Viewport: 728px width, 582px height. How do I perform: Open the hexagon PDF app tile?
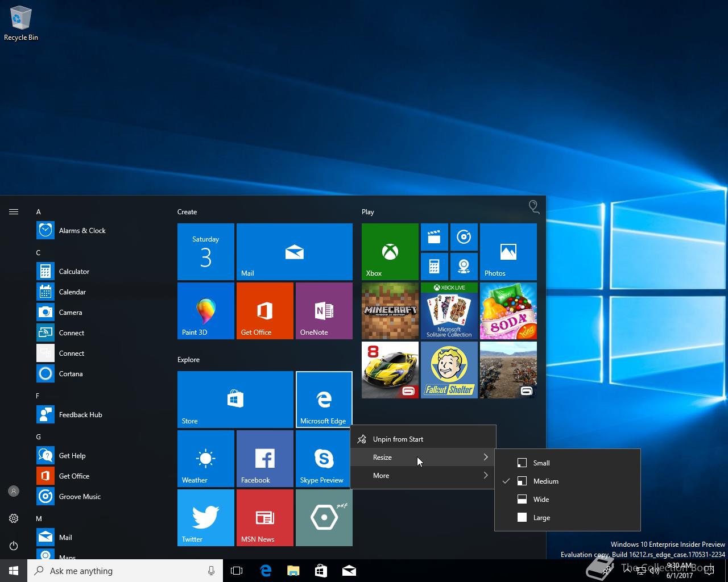pyautogui.click(x=324, y=518)
